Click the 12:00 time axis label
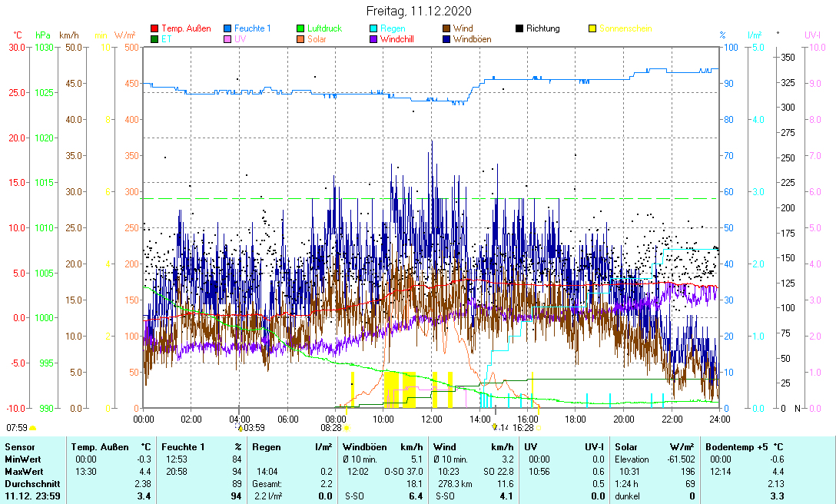Screen dimensions: 836x504 click(431, 419)
